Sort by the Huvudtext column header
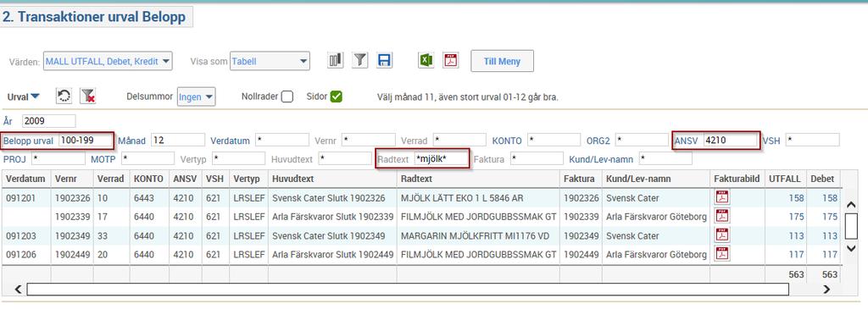Screen dimensions: 868x309 pos(332,179)
